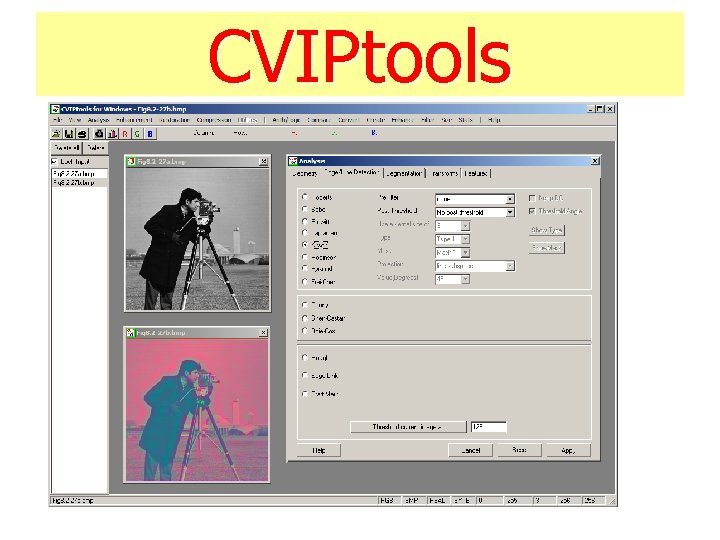The width and height of the screenshot is (720, 540).
Task: Show the red band with R icon
Action: click(x=125, y=134)
